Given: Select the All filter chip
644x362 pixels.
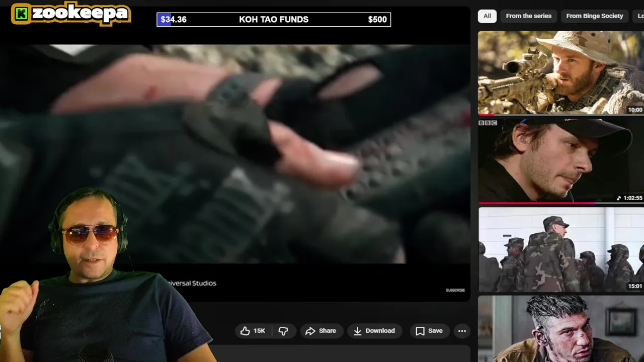Looking at the screenshot, I should [487, 16].
